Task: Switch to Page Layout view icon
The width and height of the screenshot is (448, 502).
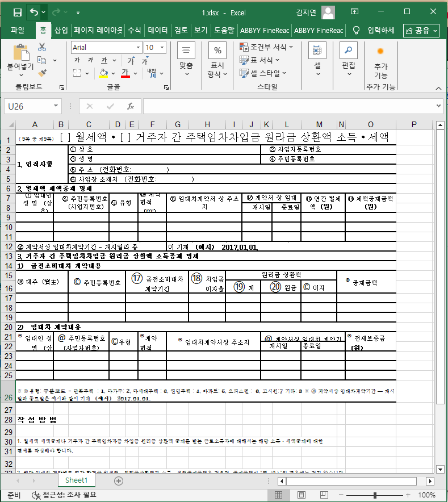Action: click(x=302, y=495)
